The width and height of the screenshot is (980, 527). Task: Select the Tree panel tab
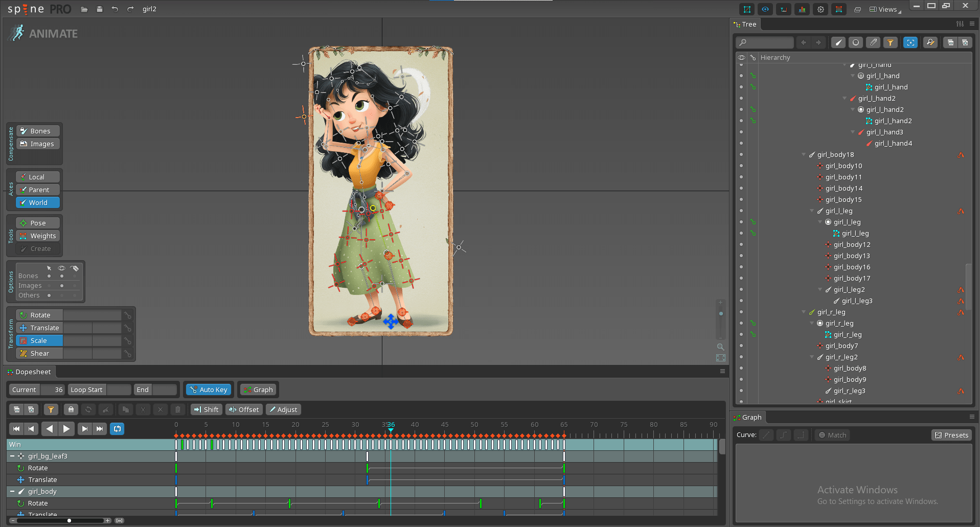[x=745, y=24]
